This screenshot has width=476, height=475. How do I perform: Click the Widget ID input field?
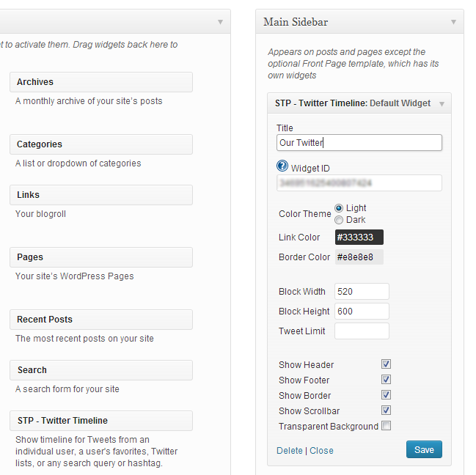(x=359, y=183)
